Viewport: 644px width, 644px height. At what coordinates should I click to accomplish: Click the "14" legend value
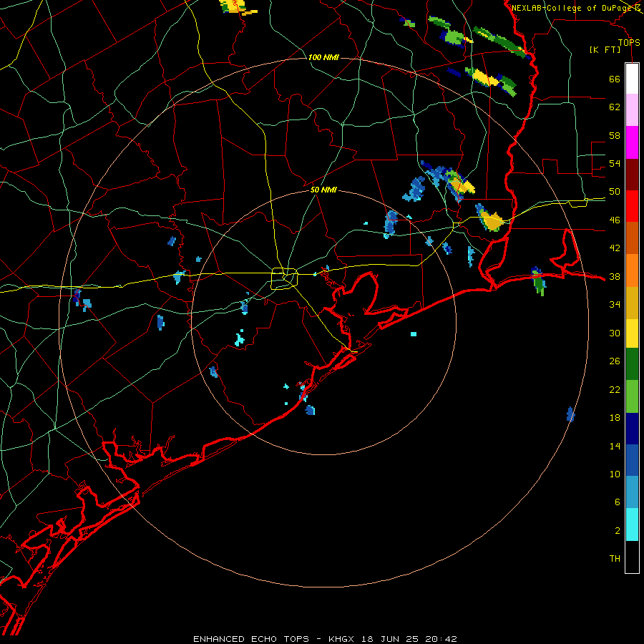pos(615,446)
